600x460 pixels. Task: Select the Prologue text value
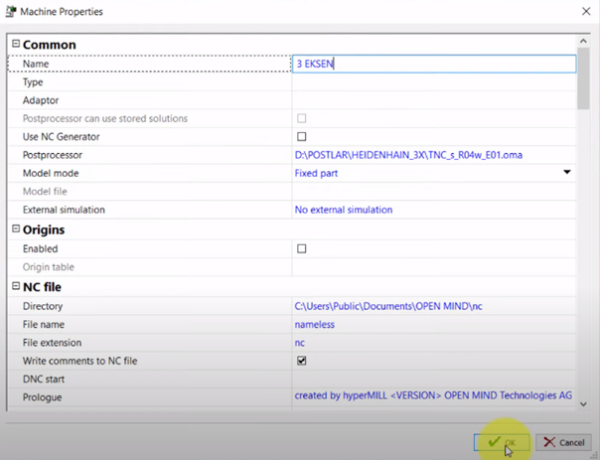[x=432, y=396]
